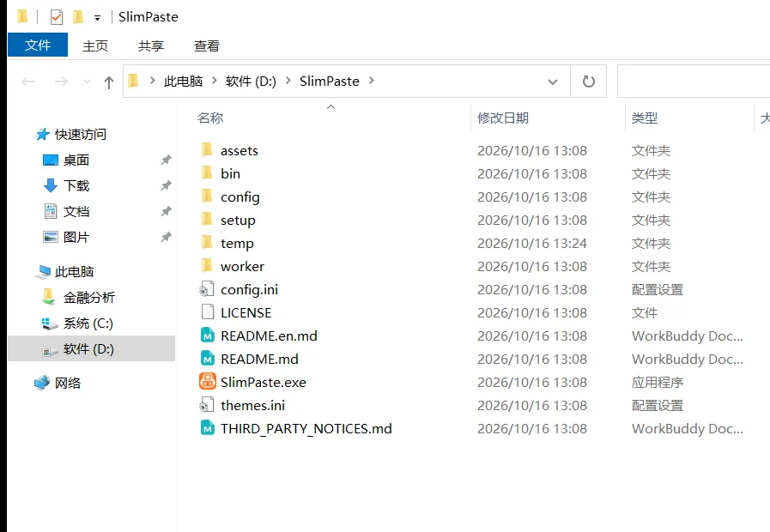Select 图片 in the navigation pane
The width and height of the screenshot is (770, 532).
(76, 237)
